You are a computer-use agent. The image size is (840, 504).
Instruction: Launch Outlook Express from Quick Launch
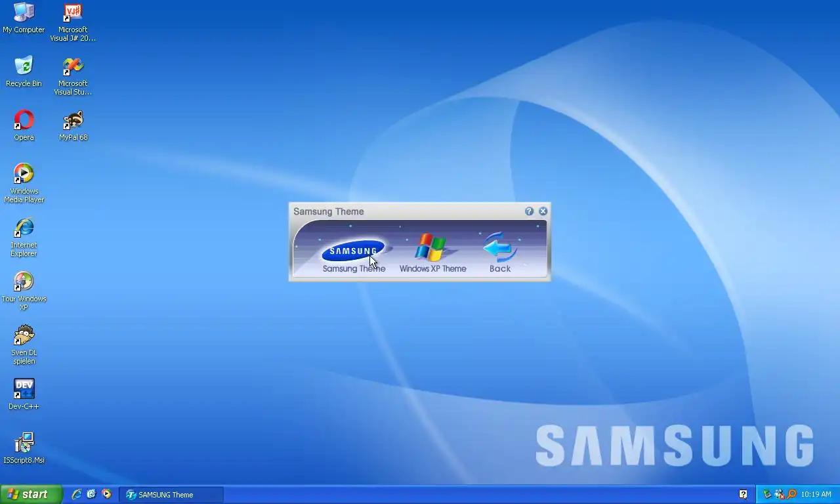tap(91, 494)
